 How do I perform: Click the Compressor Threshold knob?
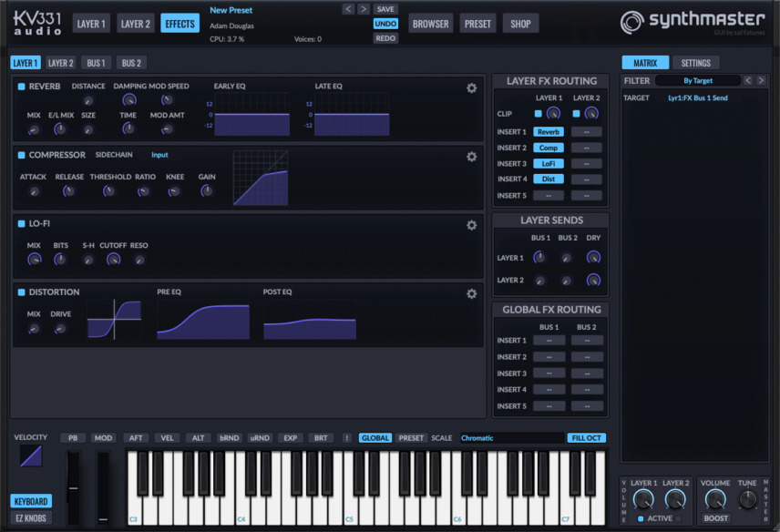109,191
